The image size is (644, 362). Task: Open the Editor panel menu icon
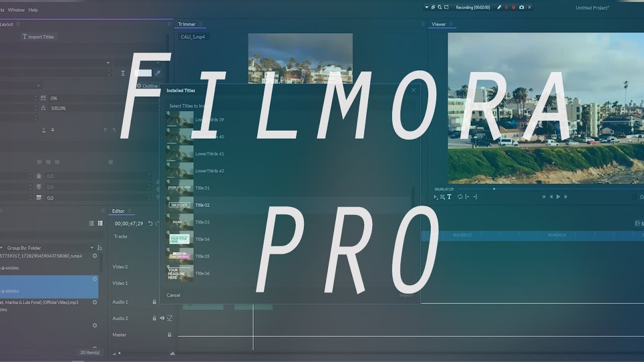pos(130,211)
